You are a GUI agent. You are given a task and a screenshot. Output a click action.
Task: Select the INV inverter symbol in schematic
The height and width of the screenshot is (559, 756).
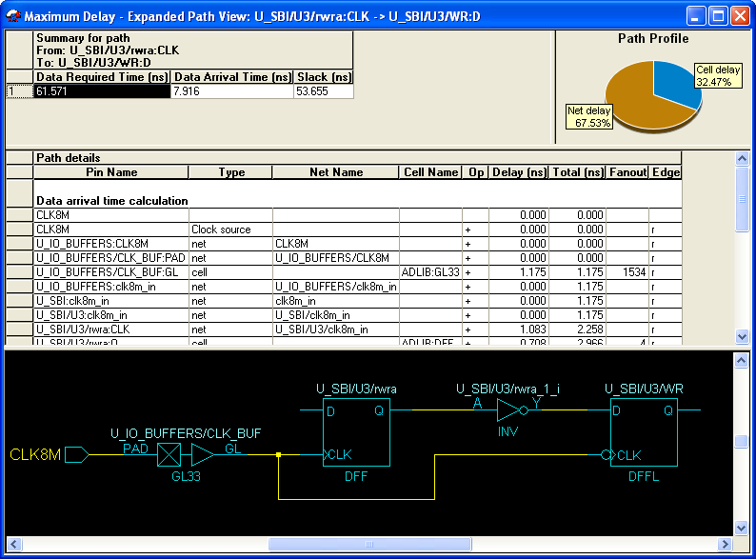pyautogui.click(x=512, y=410)
